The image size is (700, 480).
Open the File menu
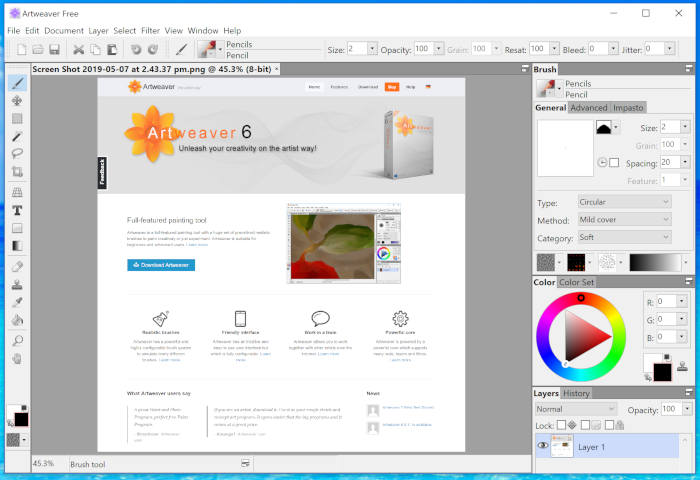tap(13, 30)
